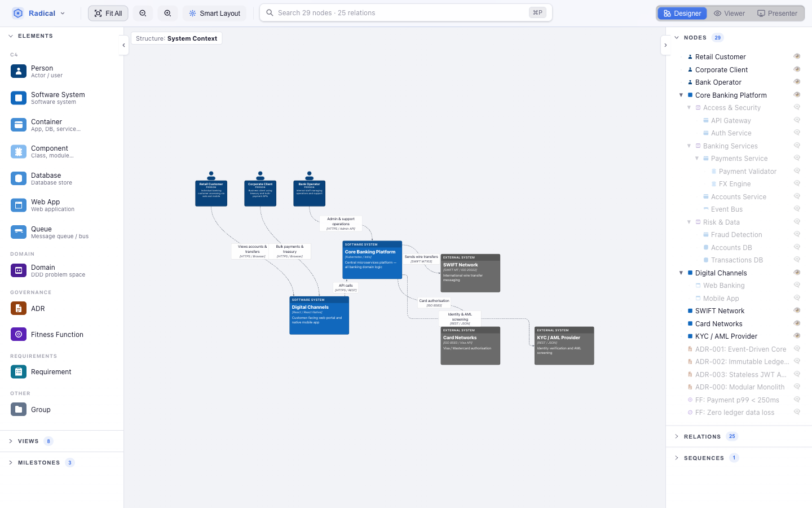The width and height of the screenshot is (812, 508).
Task: Focus the node search field
Action: pyautogui.click(x=406, y=13)
